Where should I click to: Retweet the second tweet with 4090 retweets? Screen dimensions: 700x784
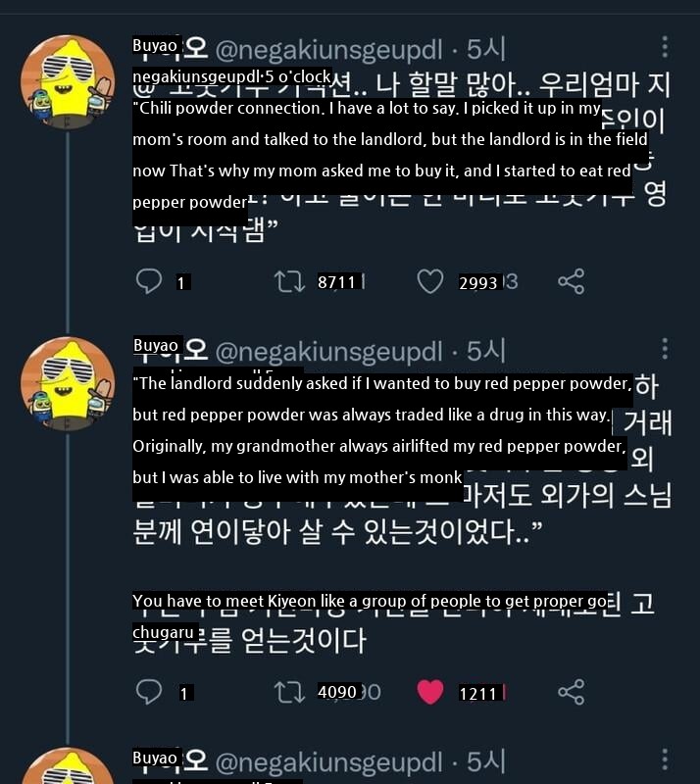point(288,692)
